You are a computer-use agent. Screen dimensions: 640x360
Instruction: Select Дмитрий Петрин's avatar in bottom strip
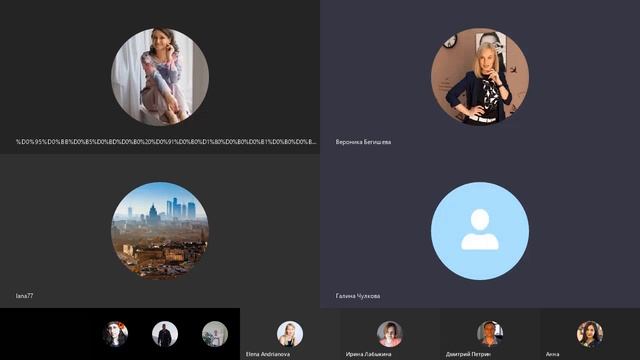click(x=490, y=333)
